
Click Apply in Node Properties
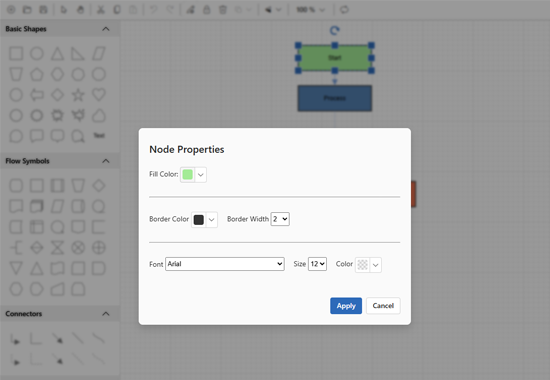click(346, 306)
